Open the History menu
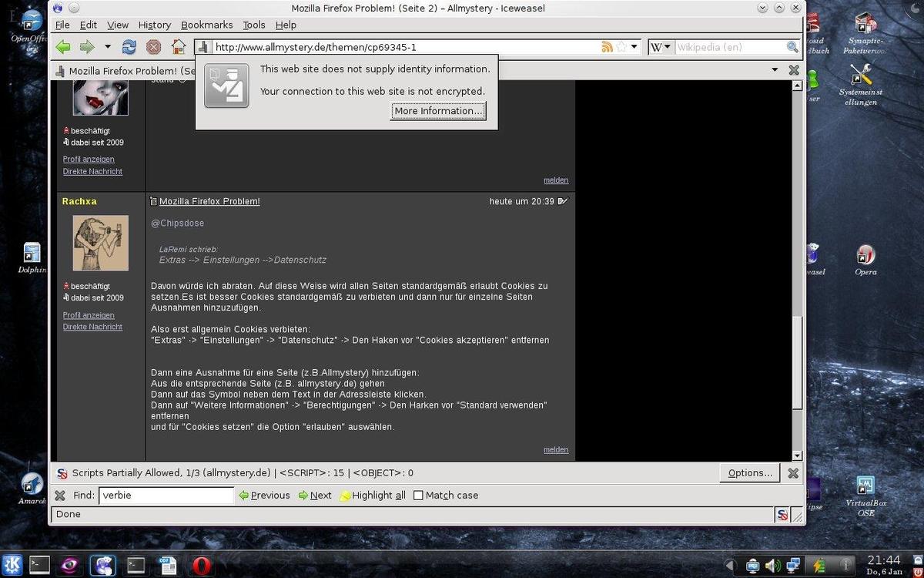The width and height of the screenshot is (924, 578). (155, 25)
